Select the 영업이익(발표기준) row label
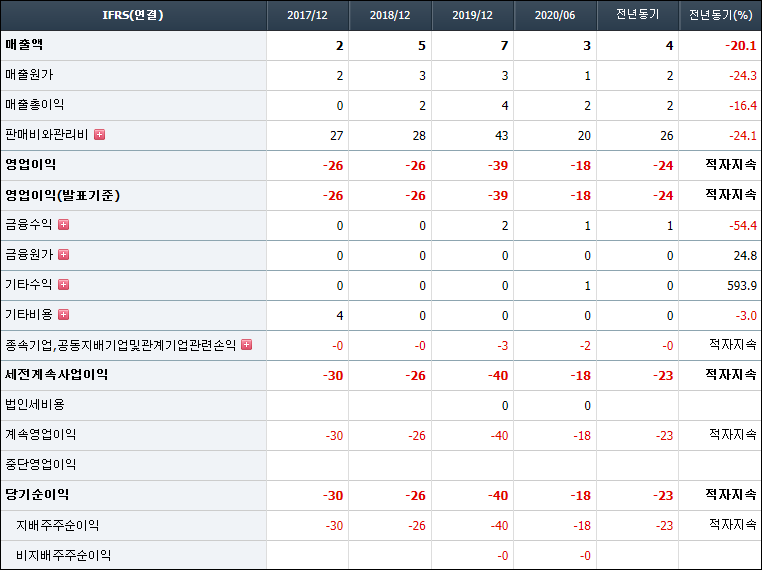 [x=63, y=195]
